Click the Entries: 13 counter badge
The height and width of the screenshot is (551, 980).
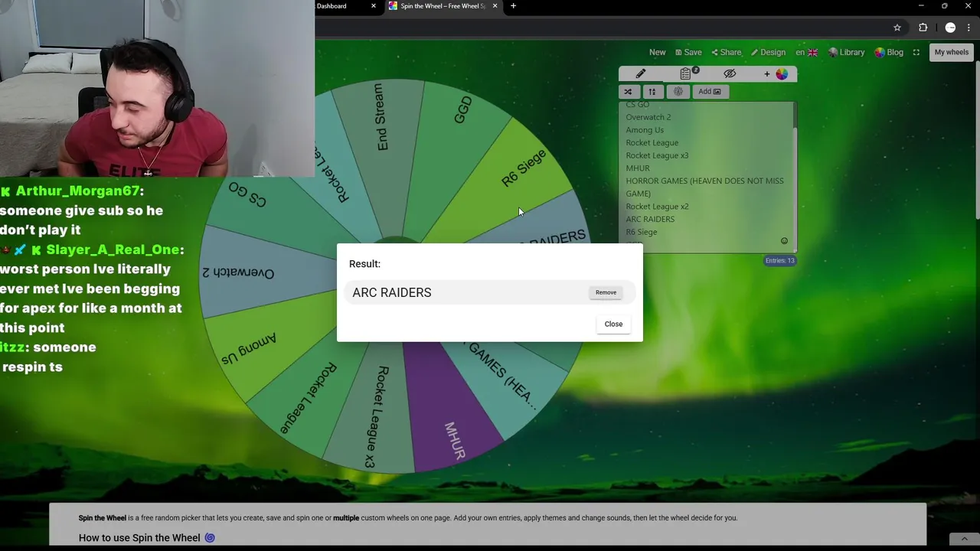click(x=780, y=261)
